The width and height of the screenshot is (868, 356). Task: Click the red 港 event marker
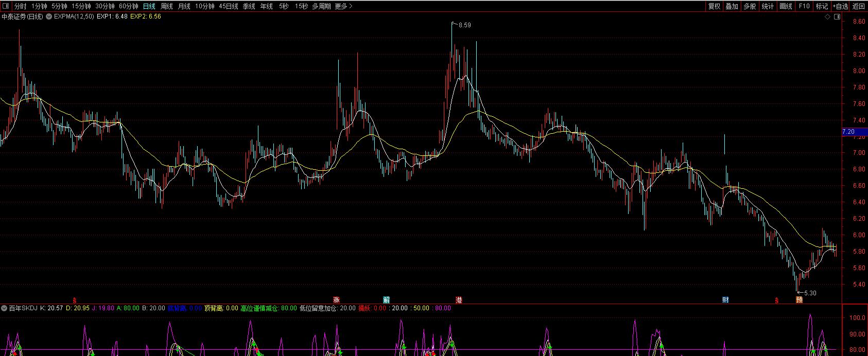pos(459,300)
